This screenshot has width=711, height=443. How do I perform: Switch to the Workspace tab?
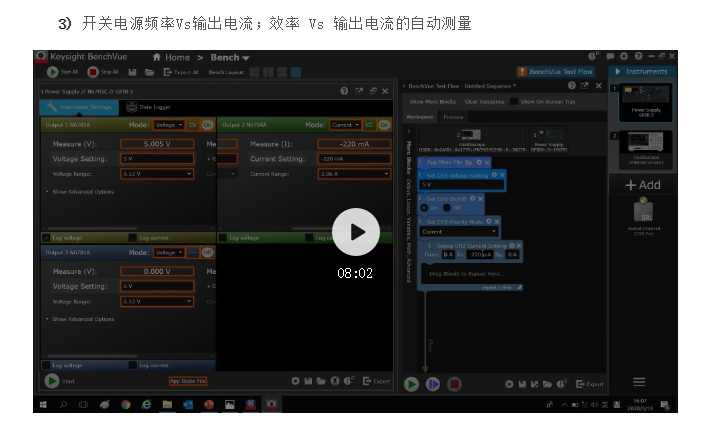[420, 117]
